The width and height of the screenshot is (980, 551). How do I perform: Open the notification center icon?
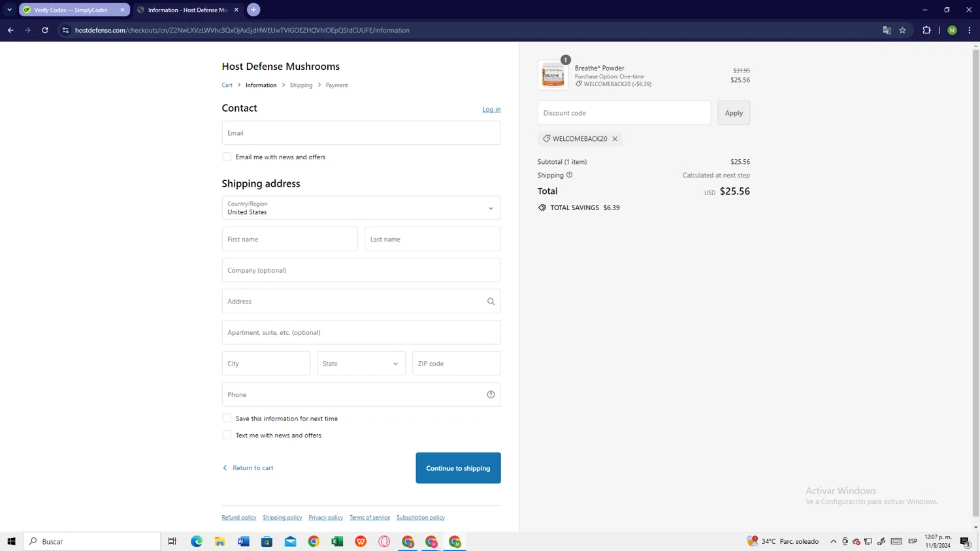point(966,541)
